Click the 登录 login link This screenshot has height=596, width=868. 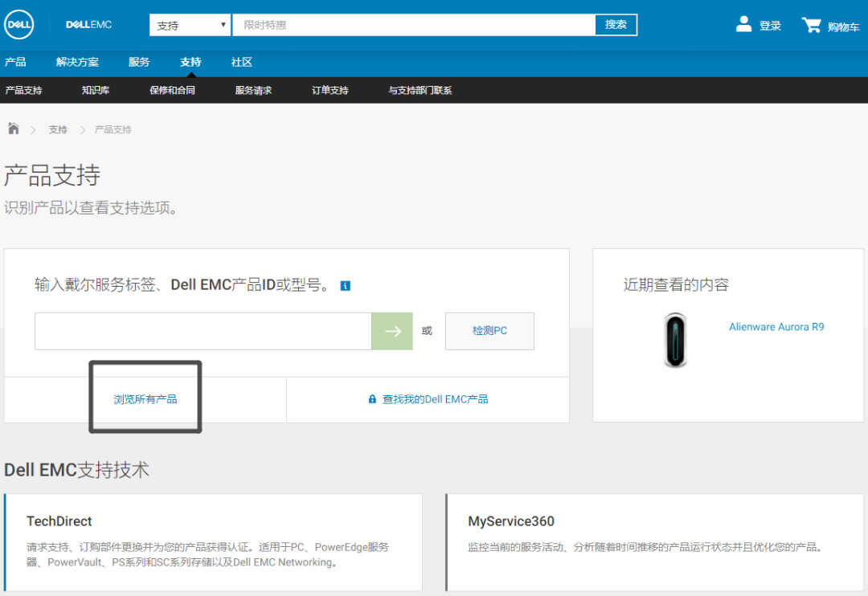click(770, 26)
